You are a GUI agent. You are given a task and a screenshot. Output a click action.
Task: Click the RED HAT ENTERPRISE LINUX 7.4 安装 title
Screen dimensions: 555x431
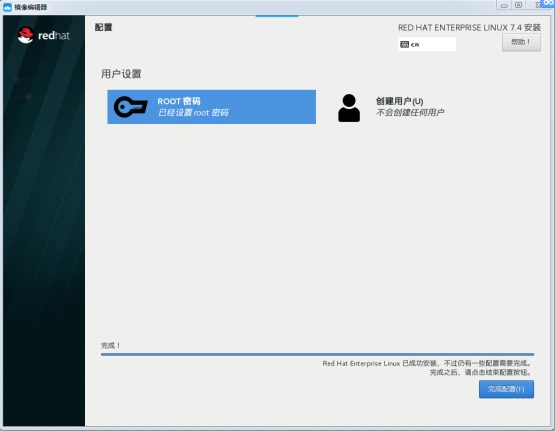(x=469, y=28)
